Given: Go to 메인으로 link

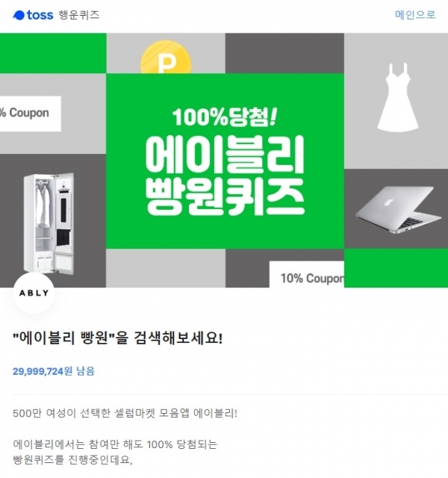Looking at the screenshot, I should (x=415, y=15).
